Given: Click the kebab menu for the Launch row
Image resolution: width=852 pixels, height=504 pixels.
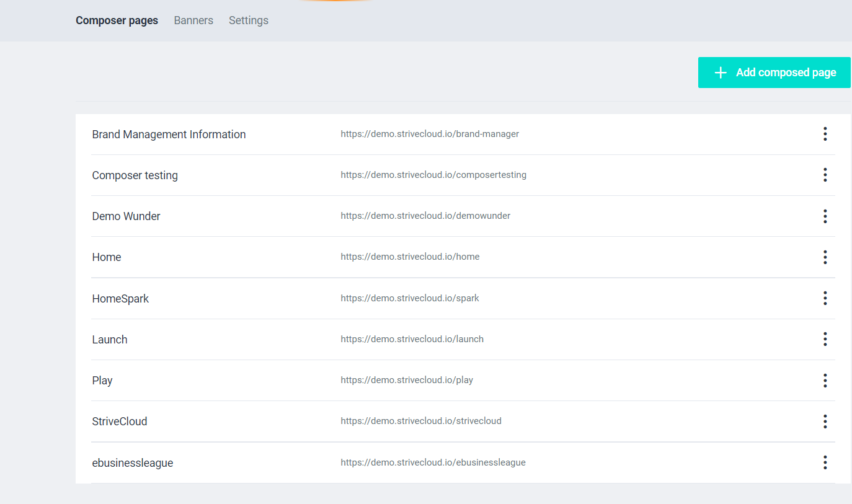Looking at the screenshot, I should [x=825, y=339].
